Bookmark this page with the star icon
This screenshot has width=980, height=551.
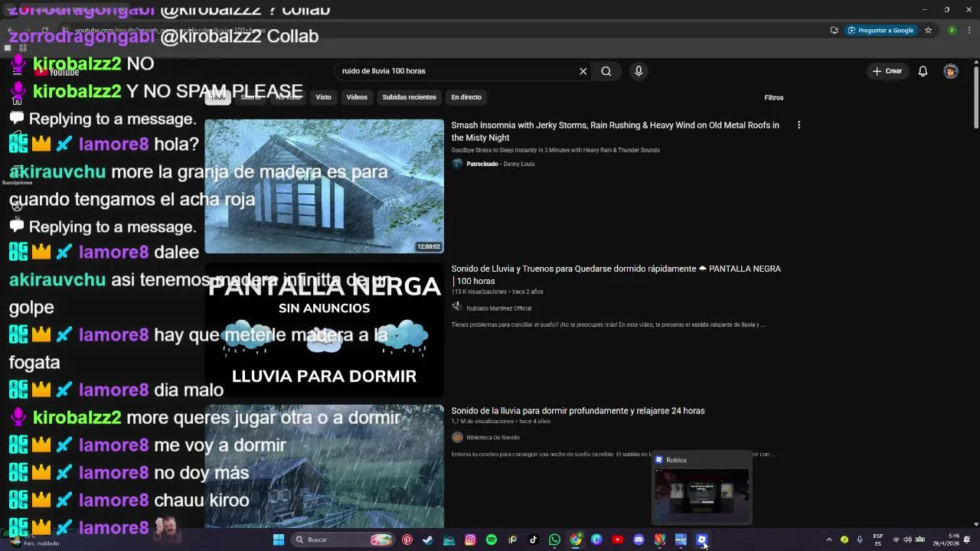point(928,31)
